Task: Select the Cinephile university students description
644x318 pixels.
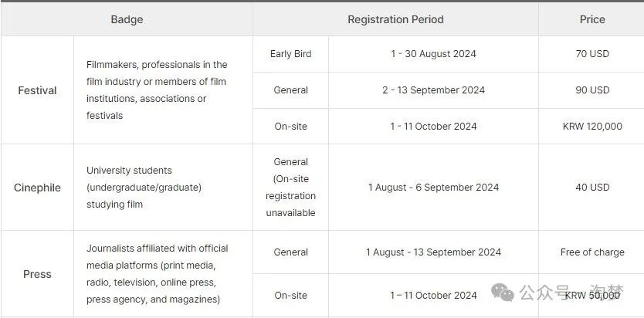Action: (144, 187)
